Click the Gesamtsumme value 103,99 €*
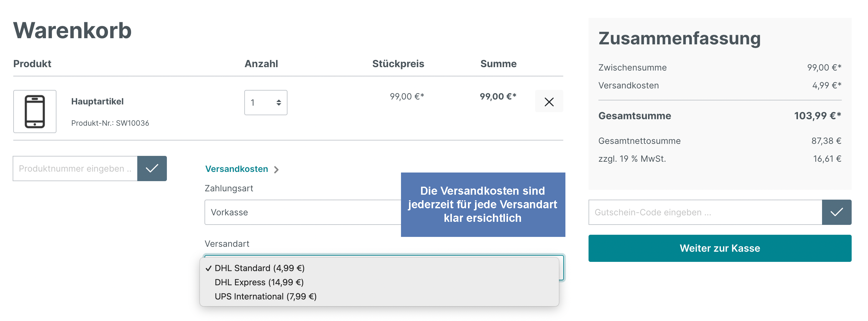The width and height of the screenshot is (868, 321). [817, 116]
